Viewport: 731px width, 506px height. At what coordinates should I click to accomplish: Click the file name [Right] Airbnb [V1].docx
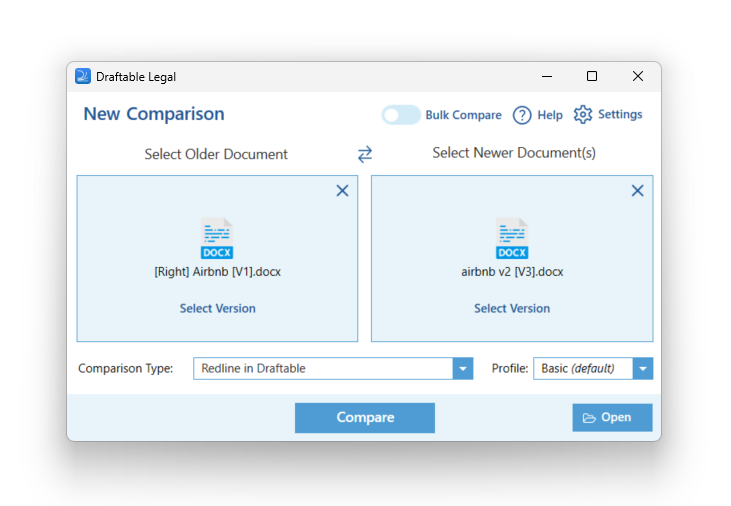tap(218, 272)
